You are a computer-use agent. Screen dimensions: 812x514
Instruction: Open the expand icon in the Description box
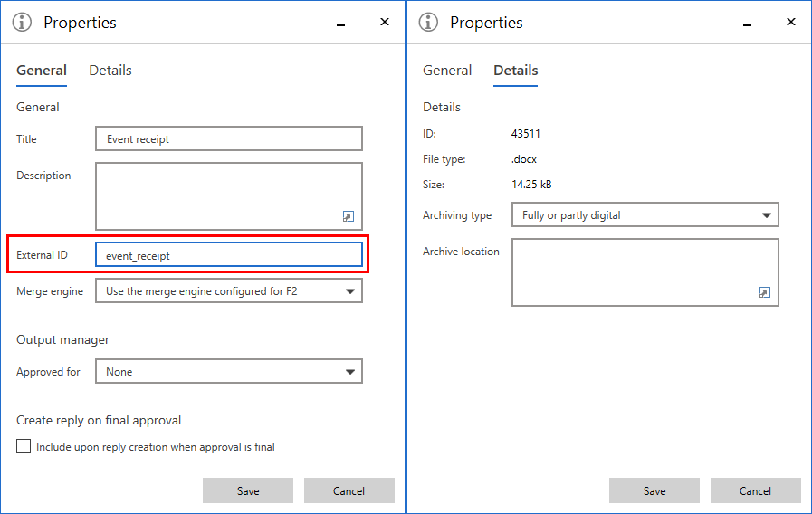[x=349, y=217]
